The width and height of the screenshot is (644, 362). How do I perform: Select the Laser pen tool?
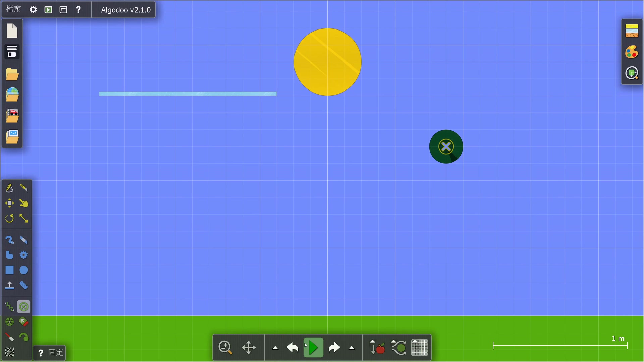point(9,337)
